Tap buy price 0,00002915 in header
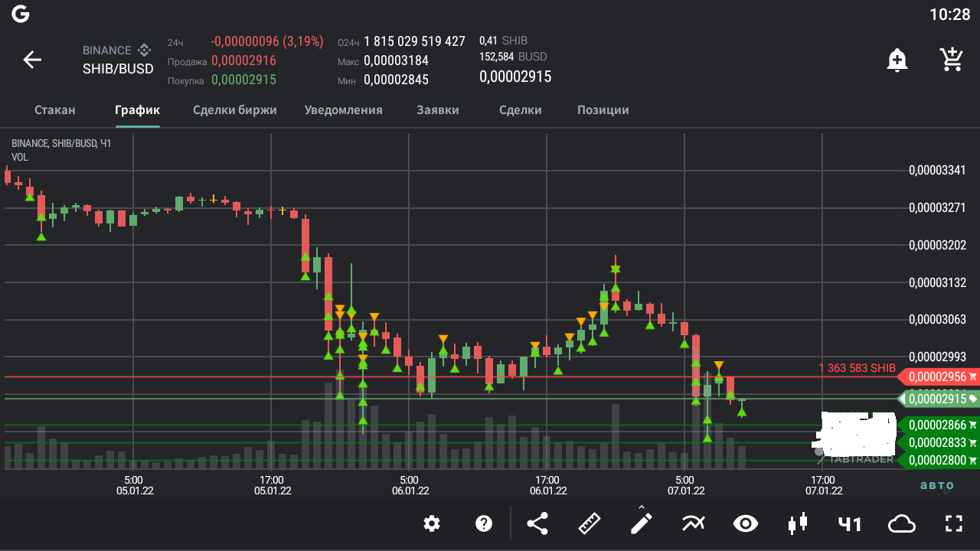980x551 pixels. click(243, 80)
